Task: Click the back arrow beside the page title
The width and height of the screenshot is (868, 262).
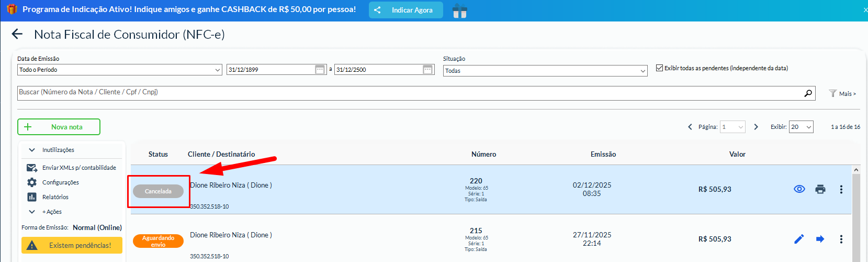Action: (x=17, y=35)
